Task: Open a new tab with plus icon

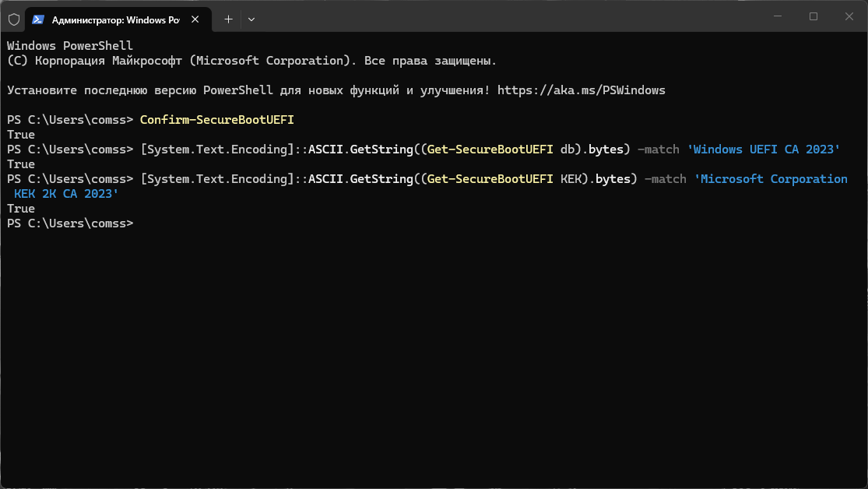Action: pos(228,18)
